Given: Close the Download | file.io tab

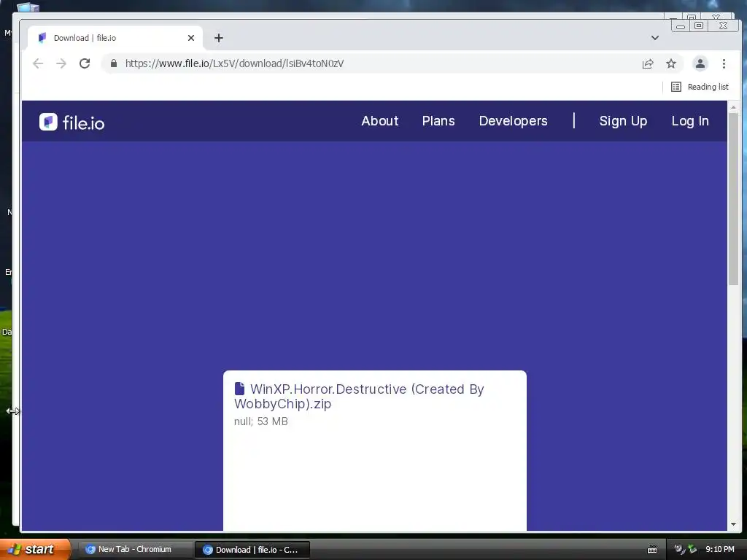Looking at the screenshot, I should point(191,38).
